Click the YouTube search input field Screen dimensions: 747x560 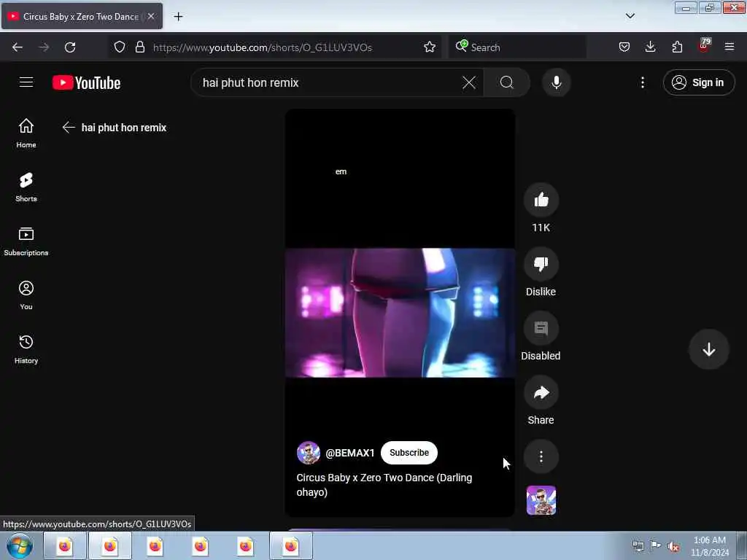tap(329, 82)
